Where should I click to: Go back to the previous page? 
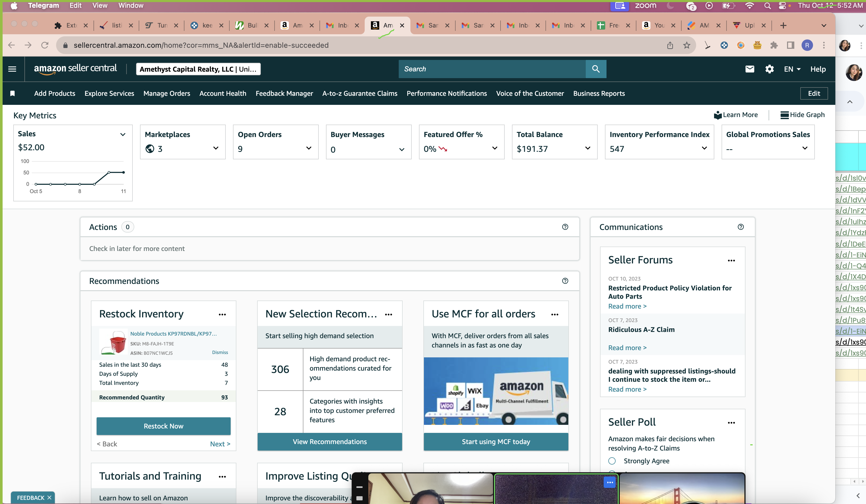pyautogui.click(x=12, y=45)
